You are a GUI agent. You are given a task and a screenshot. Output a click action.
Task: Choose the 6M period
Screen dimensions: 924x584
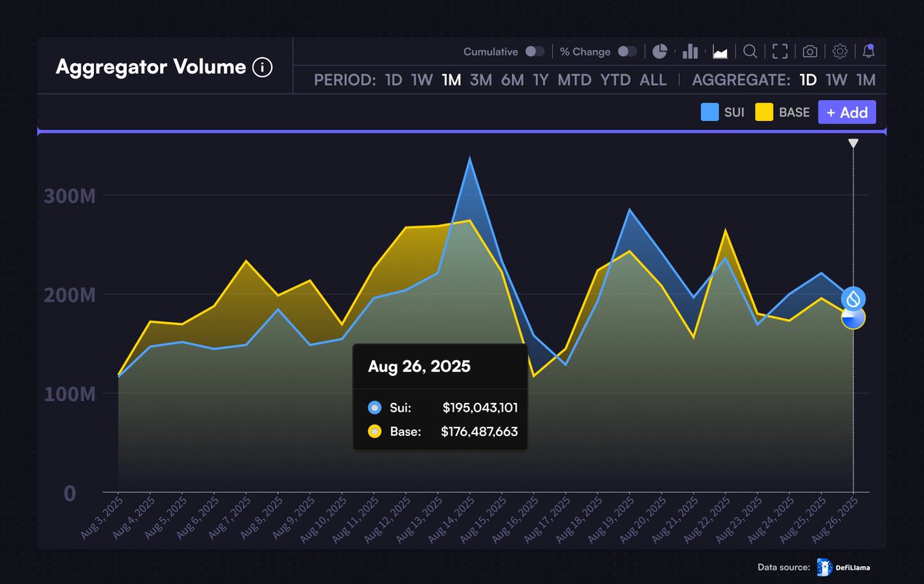click(512, 80)
